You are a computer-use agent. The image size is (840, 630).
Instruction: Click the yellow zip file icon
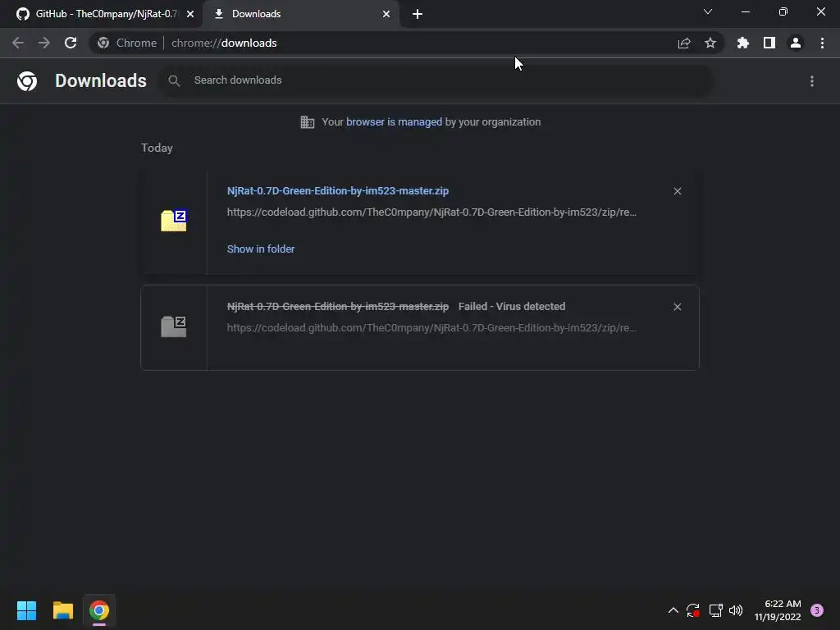coord(174,220)
